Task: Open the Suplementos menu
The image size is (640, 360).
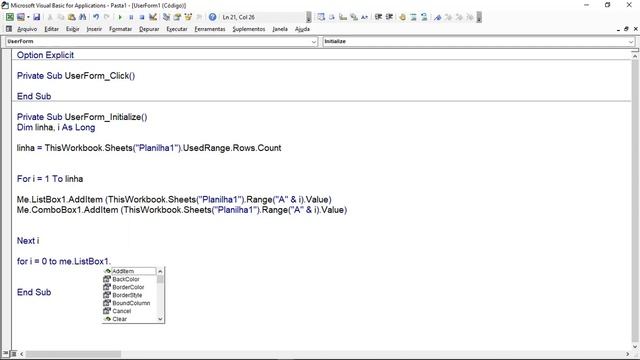Action: tap(249, 29)
